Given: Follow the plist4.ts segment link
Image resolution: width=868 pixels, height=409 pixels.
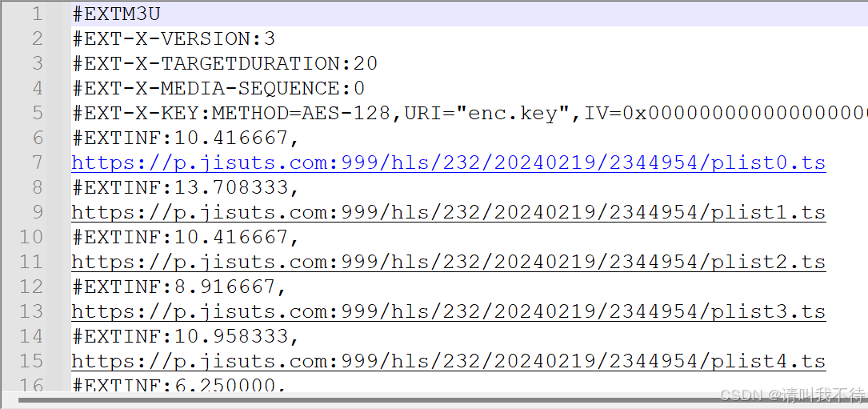Looking at the screenshot, I should [448, 362].
